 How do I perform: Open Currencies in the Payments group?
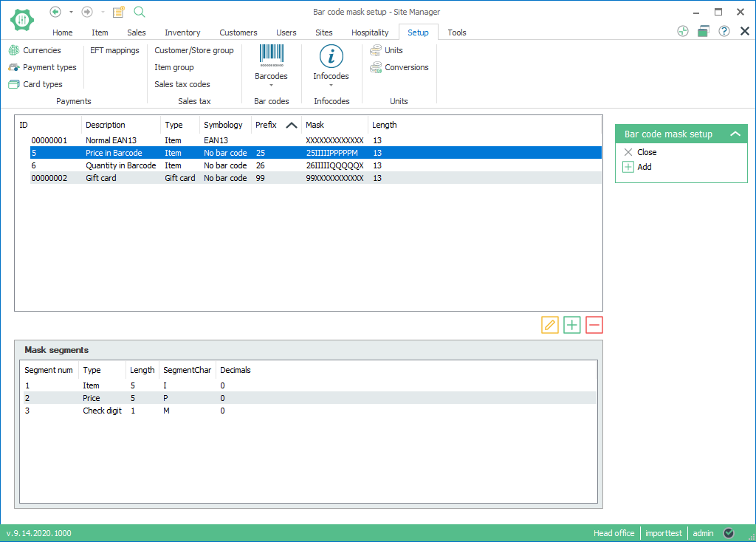pyautogui.click(x=41, y=50)
